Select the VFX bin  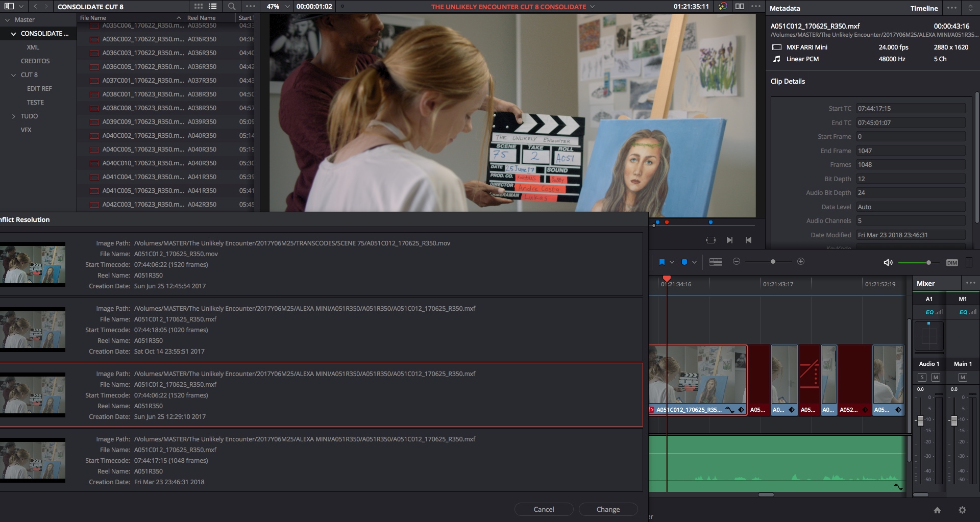coord(26,130)
